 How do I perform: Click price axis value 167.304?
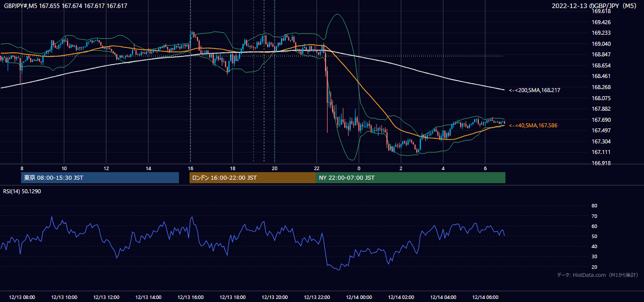click(x=601, y=141)
